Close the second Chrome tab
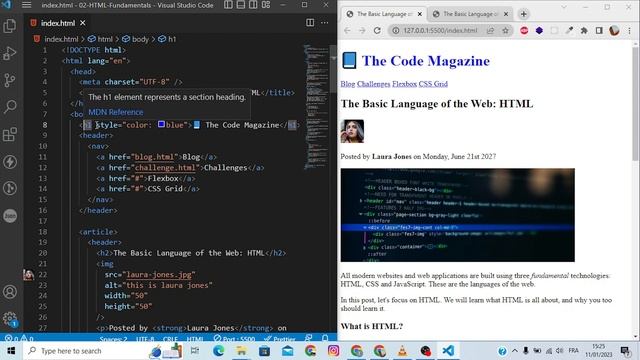The width and height of the screenshot is (640, 360). coord(506,14)
